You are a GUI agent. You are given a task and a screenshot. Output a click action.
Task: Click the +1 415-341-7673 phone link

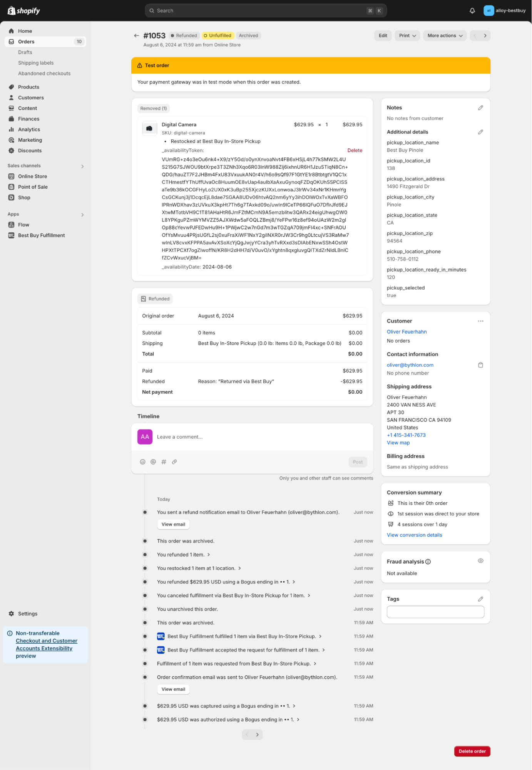click(x=406, y=435)
